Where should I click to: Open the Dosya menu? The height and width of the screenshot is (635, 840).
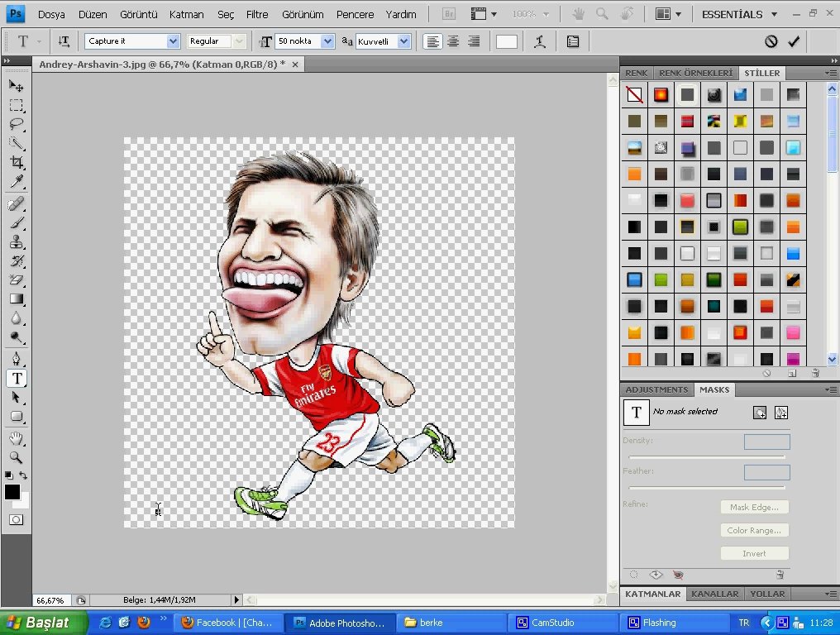(51, 14)
